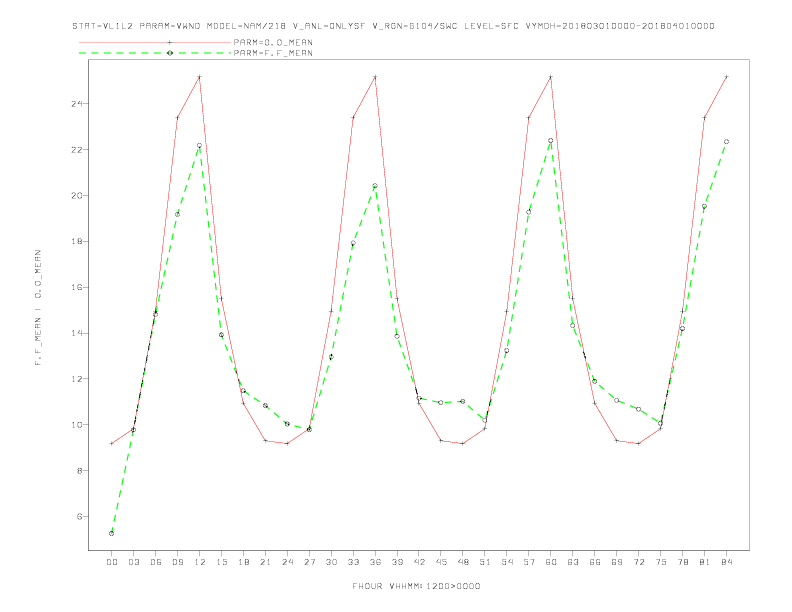
Task: Click x-axis tick label 60
Action: pos(551,562)
